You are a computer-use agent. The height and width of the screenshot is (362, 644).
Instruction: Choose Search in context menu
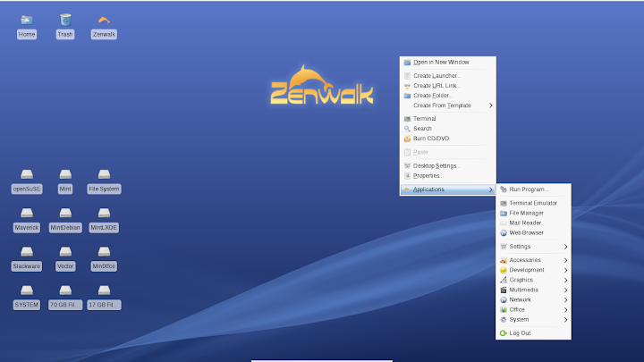point(448,129)
